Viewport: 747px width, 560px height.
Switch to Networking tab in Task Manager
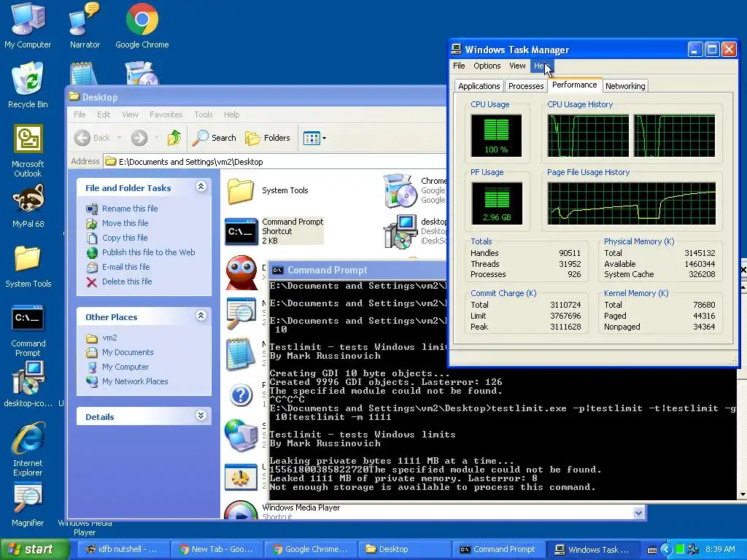pyautogui.click(x=625, y=86)
